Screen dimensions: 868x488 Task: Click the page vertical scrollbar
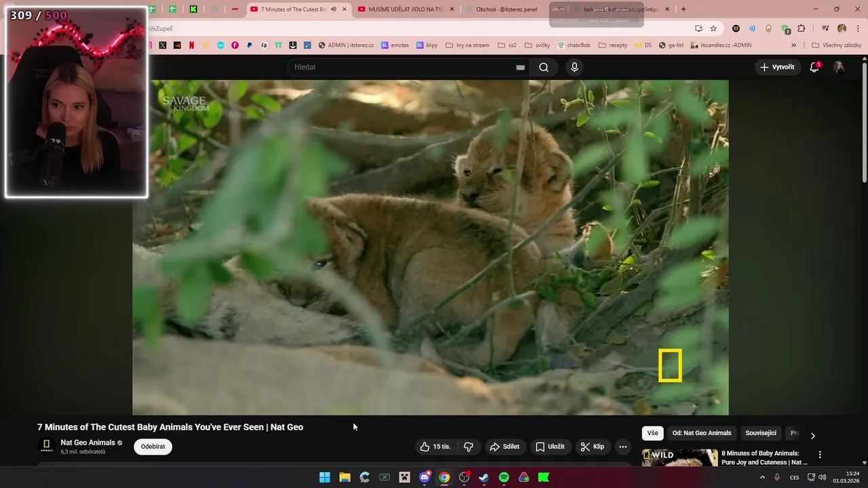click(x=864, y=122)
